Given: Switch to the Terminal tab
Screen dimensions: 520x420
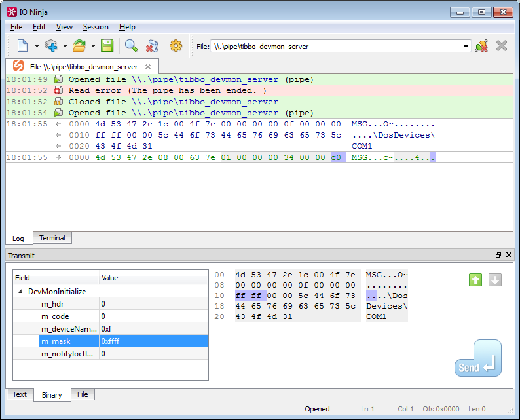Looking at the screenshot, I should [52, 238].
